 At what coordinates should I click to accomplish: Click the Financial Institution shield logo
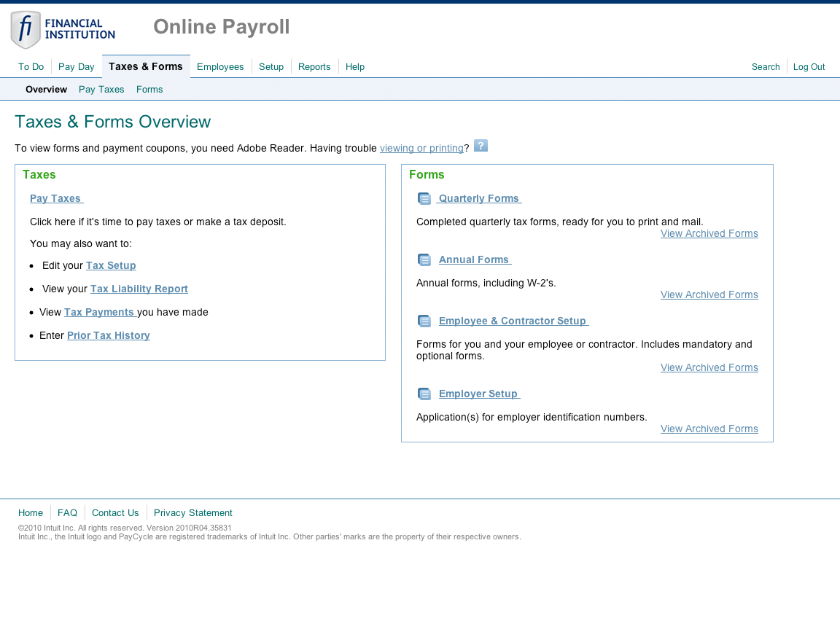point(26,29)
